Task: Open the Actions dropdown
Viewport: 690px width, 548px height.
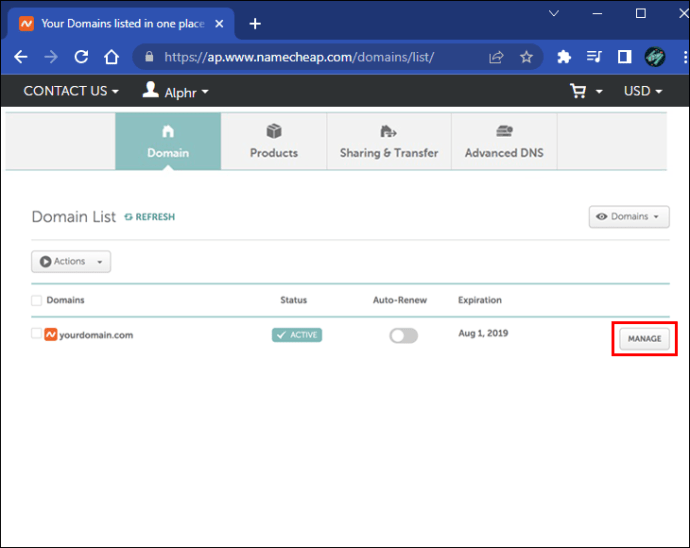Action: coord(71,261)
